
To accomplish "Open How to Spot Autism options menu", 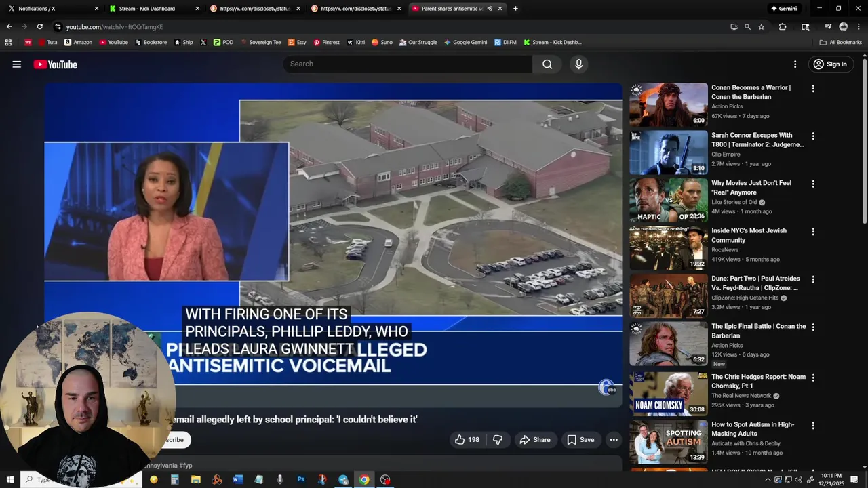I will click(x=813, y=425).
